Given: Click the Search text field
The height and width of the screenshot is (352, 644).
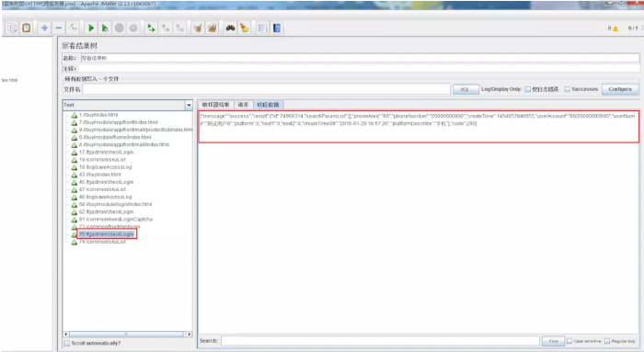Looking at the screenshot, I should (380, 341).
